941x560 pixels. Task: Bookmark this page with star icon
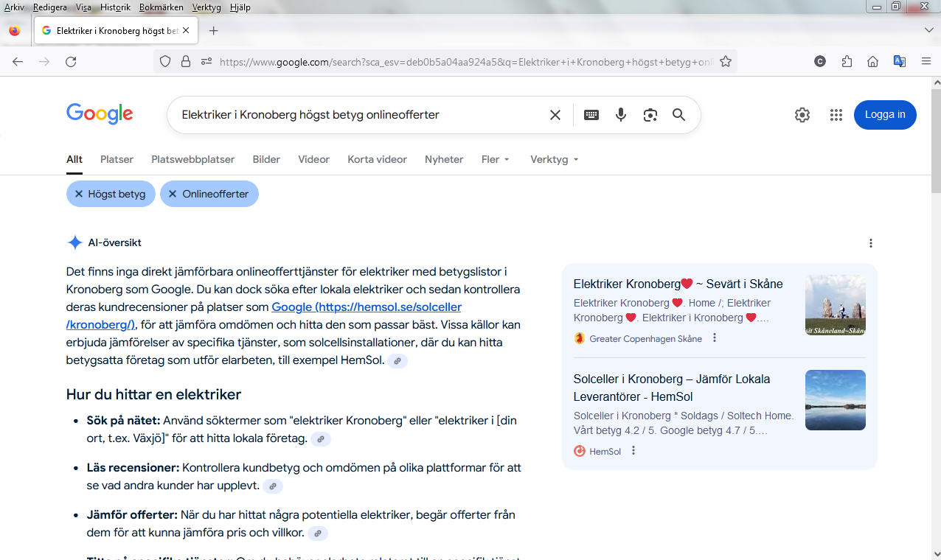(726, 62)
